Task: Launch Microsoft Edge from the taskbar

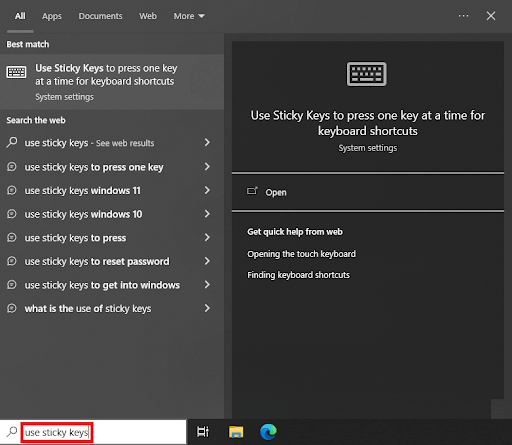Action: [268, 432]
